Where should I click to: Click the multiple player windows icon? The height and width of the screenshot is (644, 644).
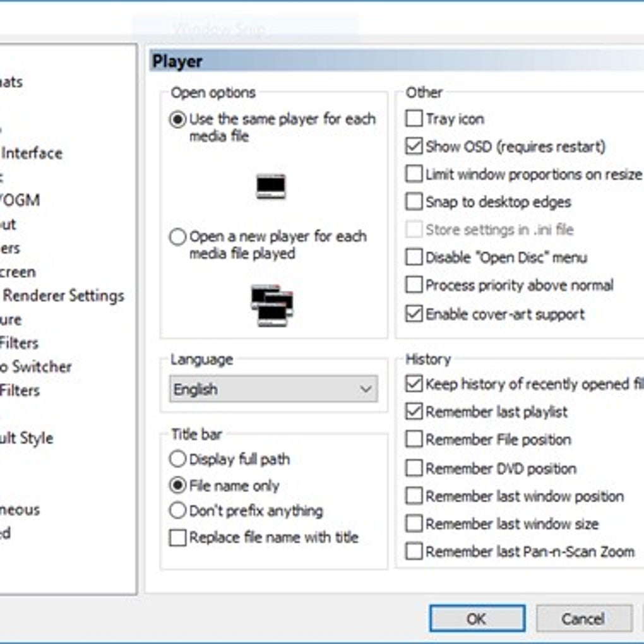(x=271, y=305)
